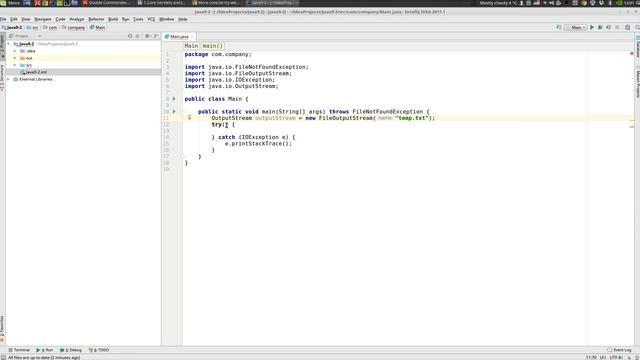
Task: Click company breadcrumb in navigation bar
Action: click(x=73, y=27)
